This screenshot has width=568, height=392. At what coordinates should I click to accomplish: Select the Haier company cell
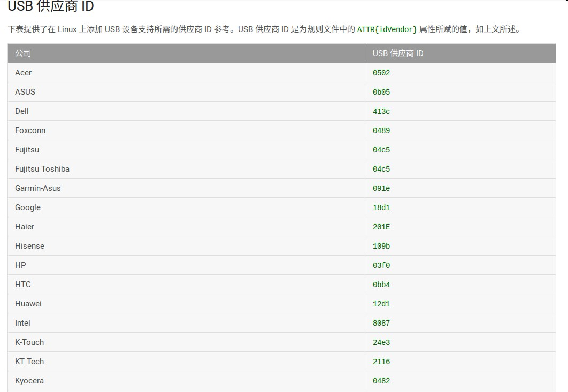[186, 226]
